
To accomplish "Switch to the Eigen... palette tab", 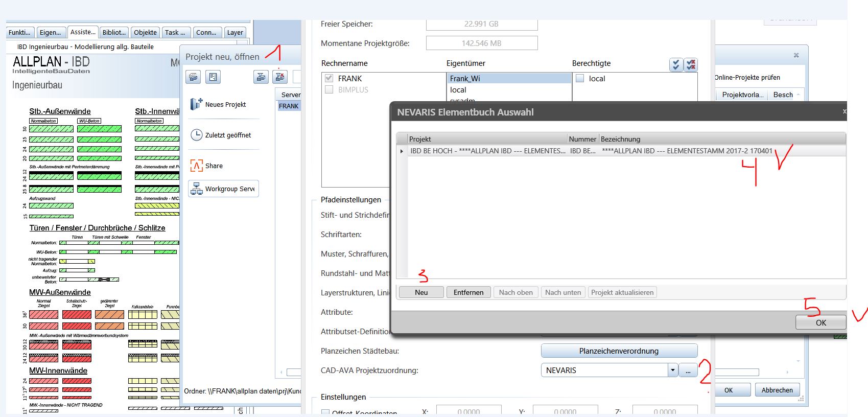I will pyautogui.click(x=51, y=32).
